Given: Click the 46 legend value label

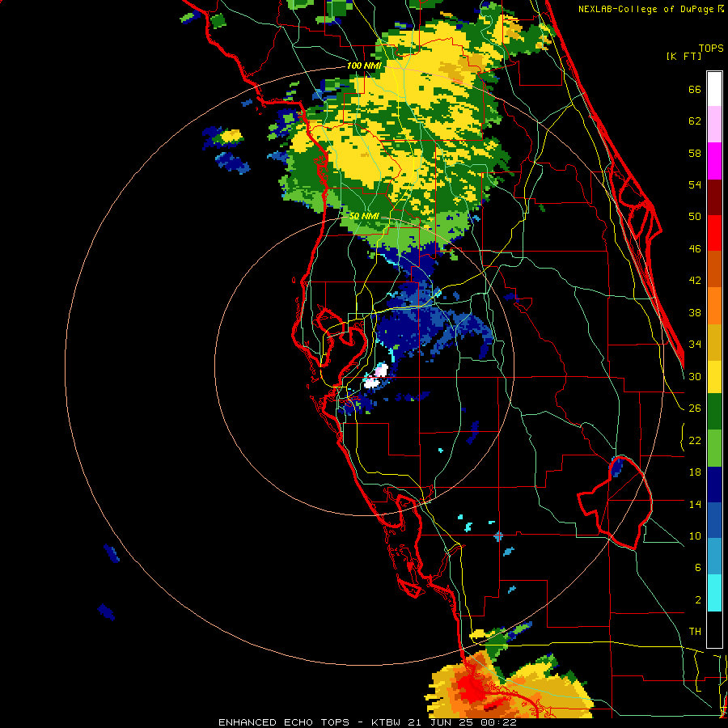Looking at the screenshot, I should click(695, 249).
